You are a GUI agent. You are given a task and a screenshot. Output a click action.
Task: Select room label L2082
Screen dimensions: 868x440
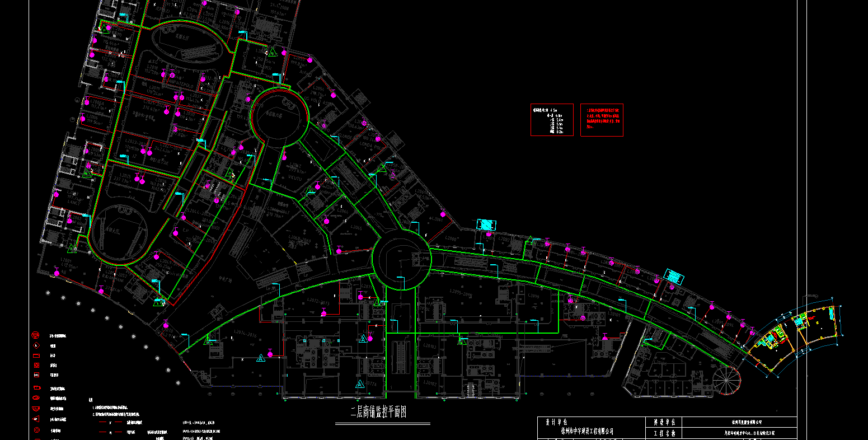pyautogui.click(x=505, y=239)
